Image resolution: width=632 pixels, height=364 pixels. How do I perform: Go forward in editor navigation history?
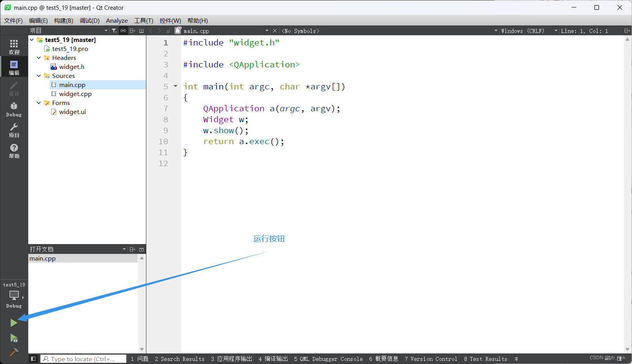pyautogui.click(x=160, y=31)
